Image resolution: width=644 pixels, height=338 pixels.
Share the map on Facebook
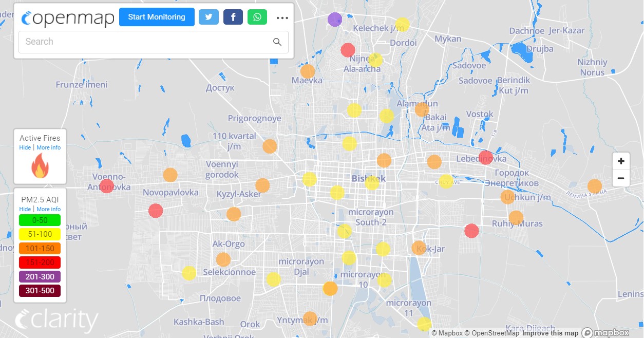point(233,17)
